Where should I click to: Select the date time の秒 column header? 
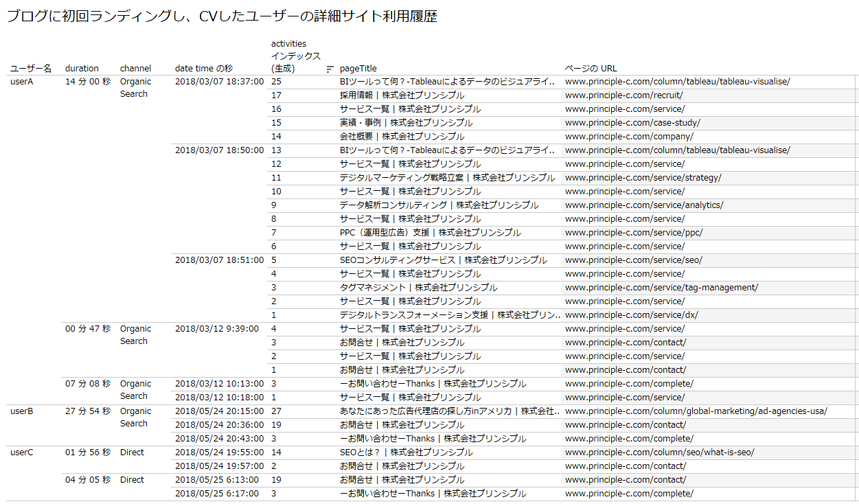pos(203,69)
